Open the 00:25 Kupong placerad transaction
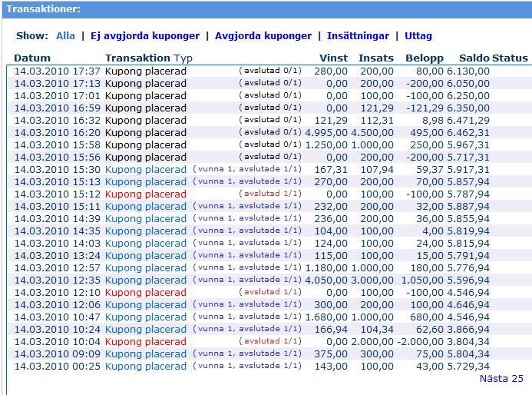 click(x=145, y=367)
